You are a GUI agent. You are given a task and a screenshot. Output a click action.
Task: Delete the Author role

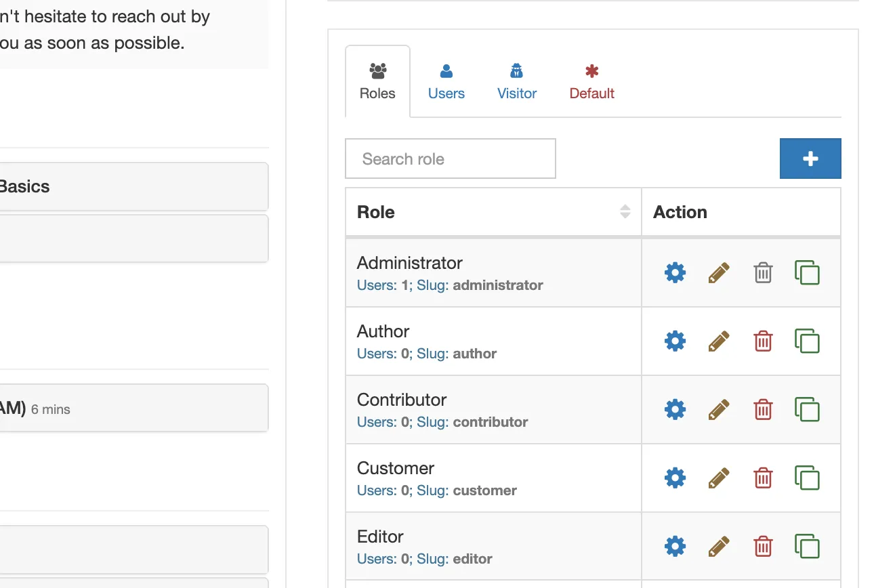763,341
